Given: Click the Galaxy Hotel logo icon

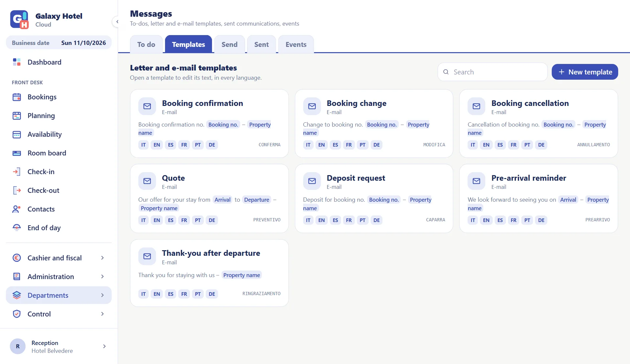Looking at the screenshot, I should pos(19,20).
